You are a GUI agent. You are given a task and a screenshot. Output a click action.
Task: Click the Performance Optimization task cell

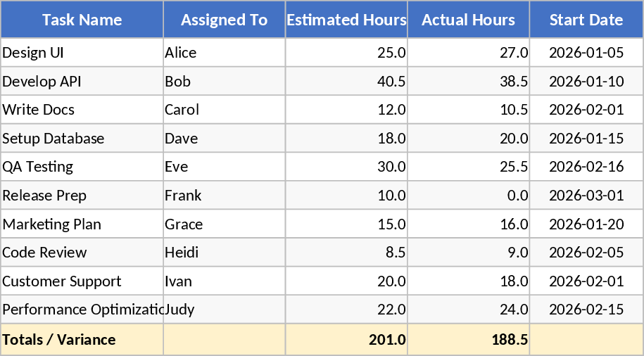[x=82, y=310]
